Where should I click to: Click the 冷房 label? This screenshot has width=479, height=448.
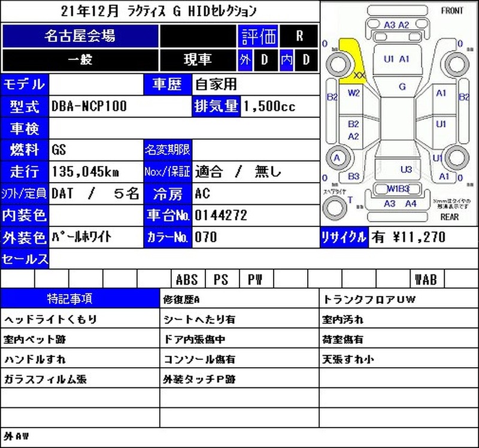tap(168, 193)
